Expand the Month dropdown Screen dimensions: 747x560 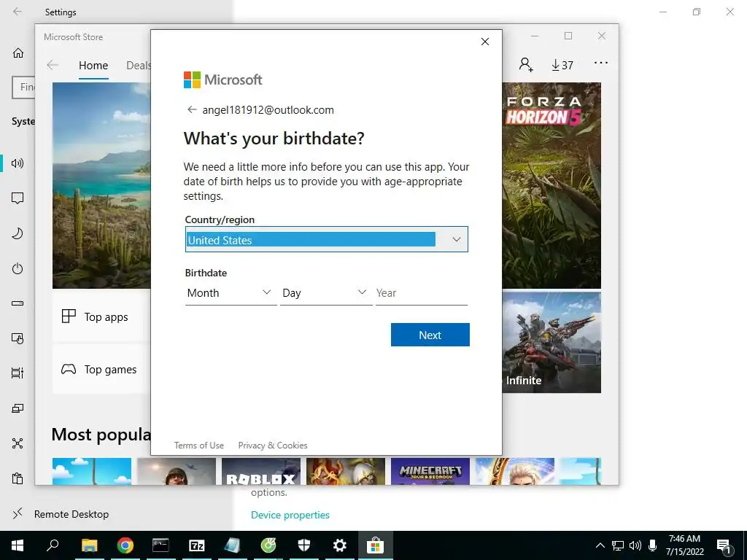tap(231, 293)
